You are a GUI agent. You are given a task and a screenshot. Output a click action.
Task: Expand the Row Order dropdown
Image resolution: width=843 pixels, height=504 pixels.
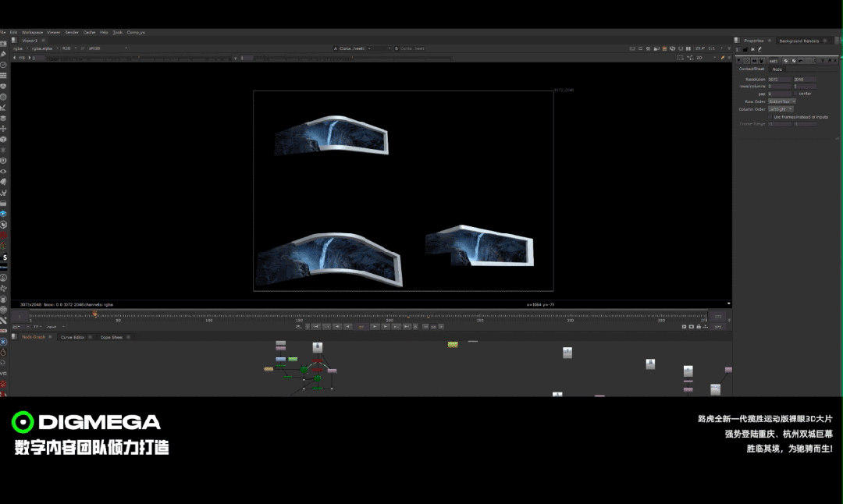pos(781,101)
